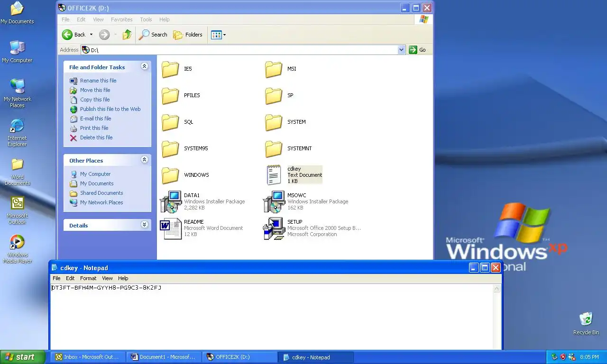
Task: Click the 8:05 PM clock in the tray
Action: coord(589,357)
